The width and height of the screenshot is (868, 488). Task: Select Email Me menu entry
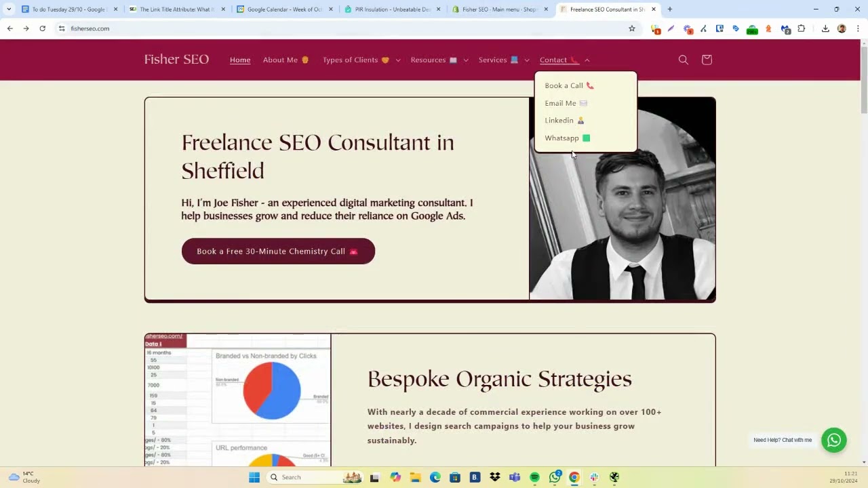566,103
